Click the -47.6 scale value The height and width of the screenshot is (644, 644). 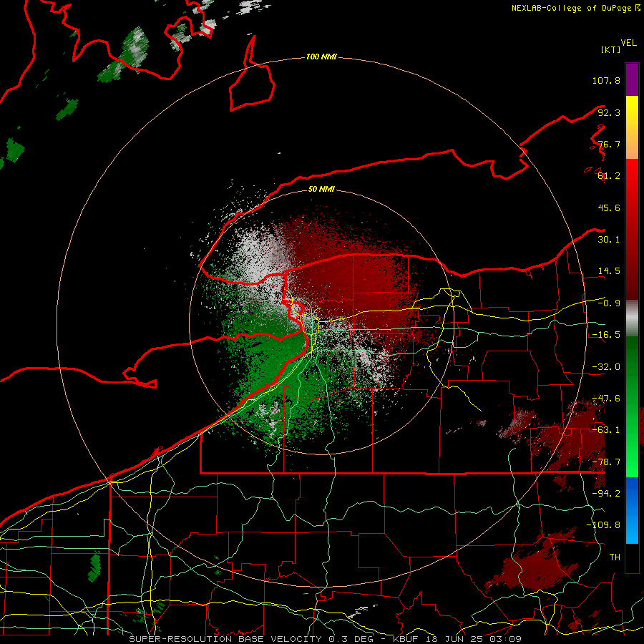pos(606,399)
